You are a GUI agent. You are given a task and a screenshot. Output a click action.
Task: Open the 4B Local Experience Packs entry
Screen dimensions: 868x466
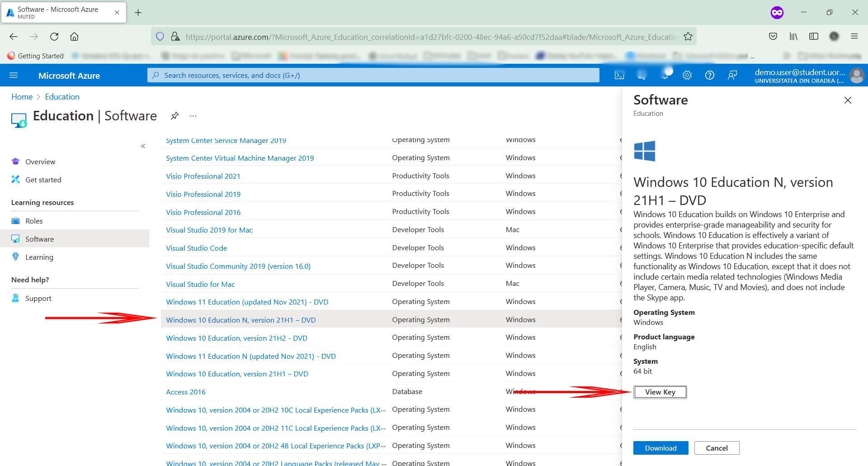(x=276, y=446)
